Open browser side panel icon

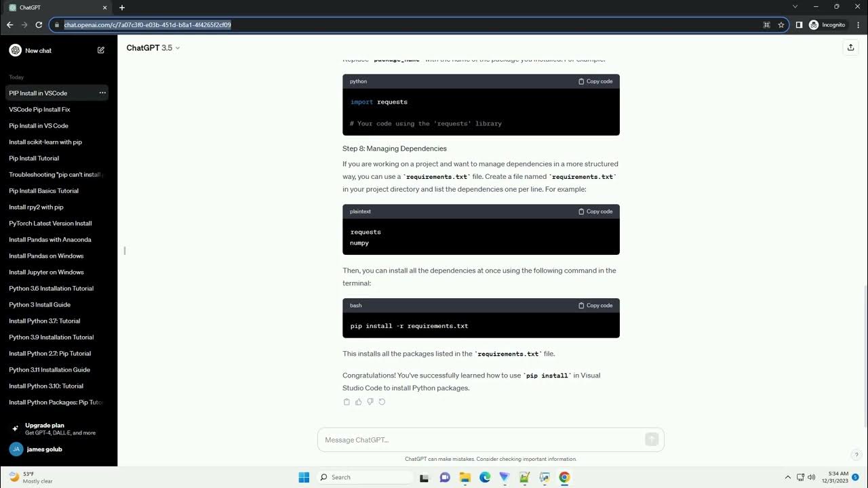click(x=799, y=25)
